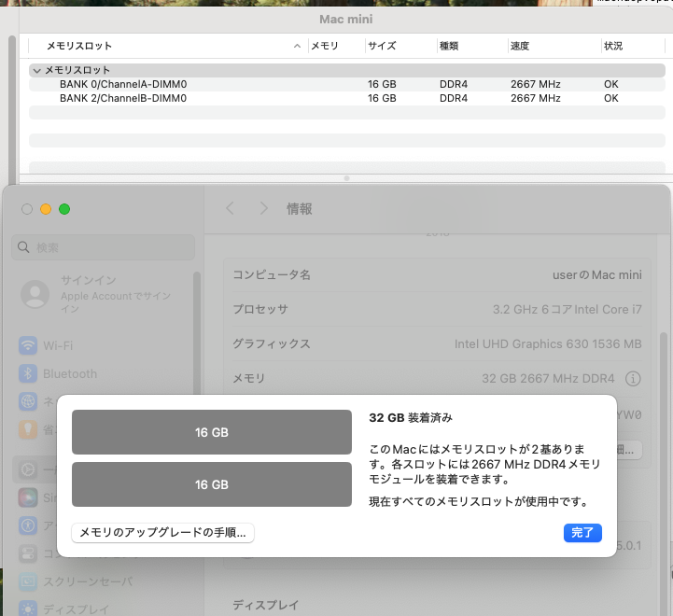Click the magnifier icon in the search field
This screenshot has width=673, height=616.
pyautogui.click(x=23, y=247)
